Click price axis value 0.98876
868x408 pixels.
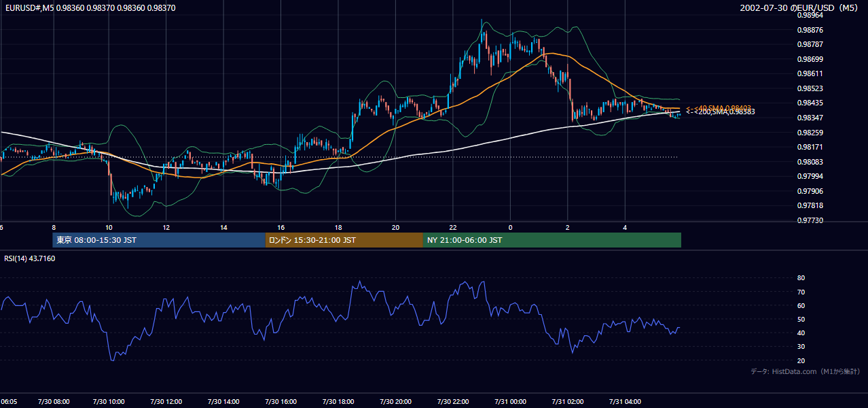click(x=811, y=30)
